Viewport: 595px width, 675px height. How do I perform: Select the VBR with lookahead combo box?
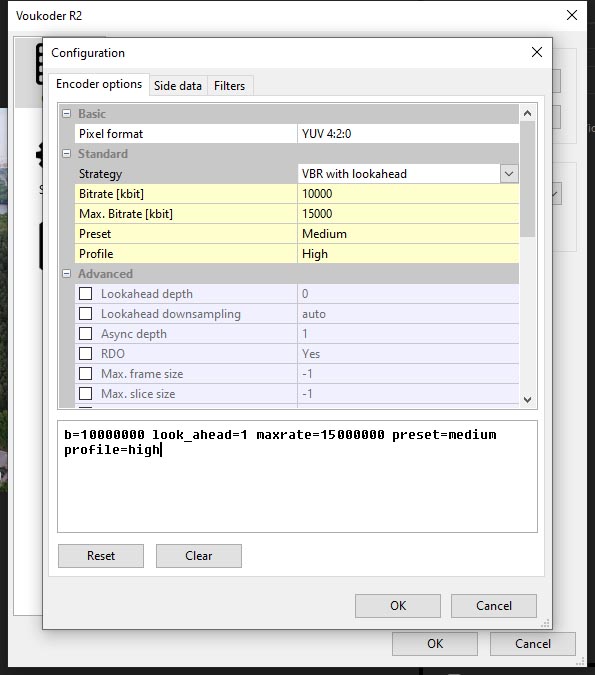(x=408, y=174)
